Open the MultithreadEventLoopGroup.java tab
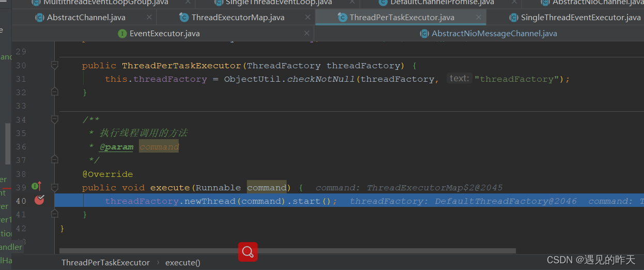 (x=106, y=3)
